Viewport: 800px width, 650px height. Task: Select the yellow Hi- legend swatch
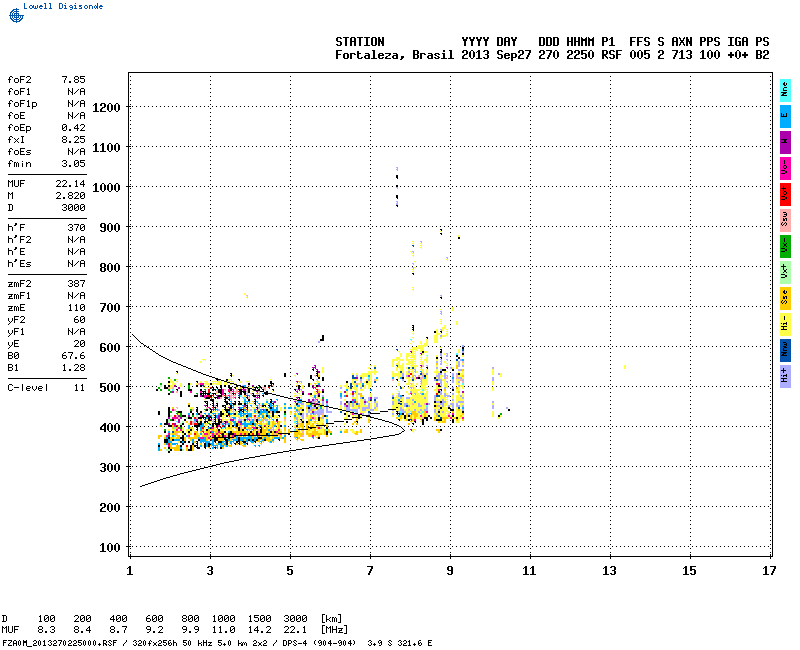click(x=785, y=323)
